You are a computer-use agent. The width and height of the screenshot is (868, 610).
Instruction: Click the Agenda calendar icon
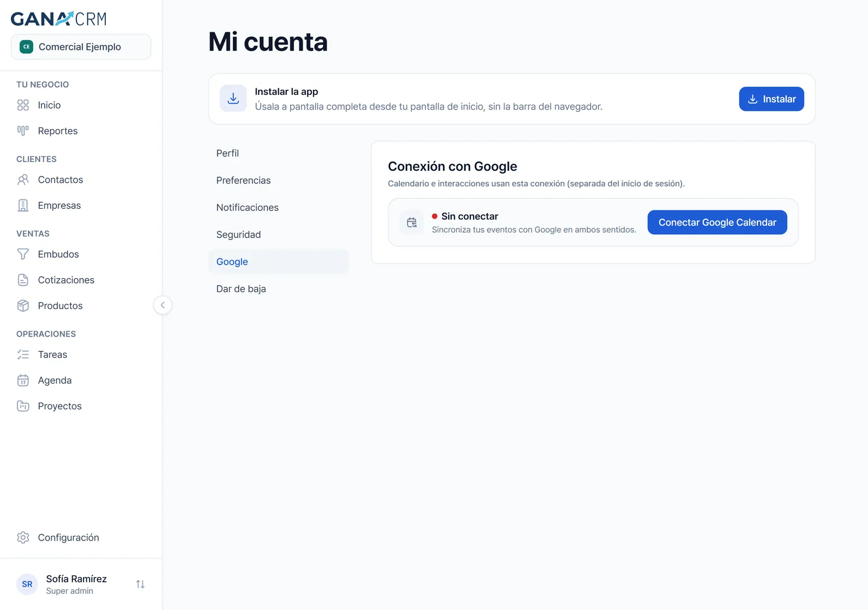point(23,380)
